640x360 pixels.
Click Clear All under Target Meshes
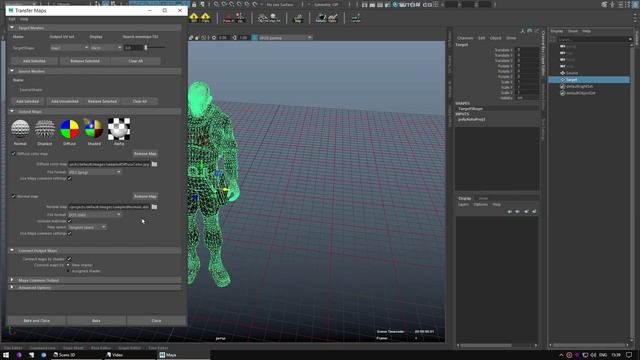(x=136, y=61)
